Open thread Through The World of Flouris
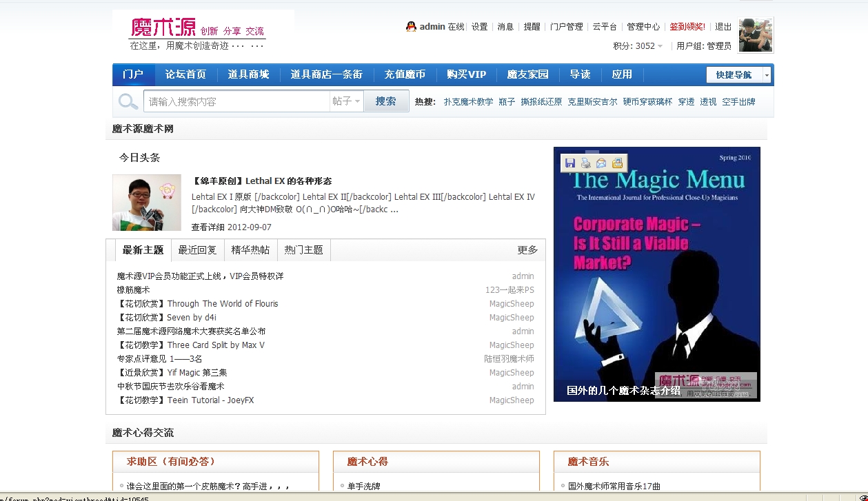The height and width of the screenshot is (501, 868). 197,304
